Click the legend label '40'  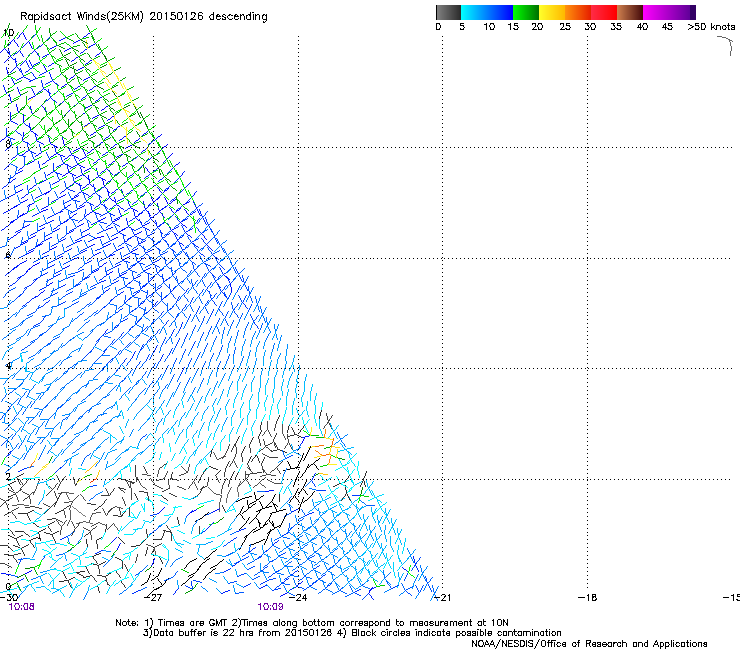tap(642, 27)
